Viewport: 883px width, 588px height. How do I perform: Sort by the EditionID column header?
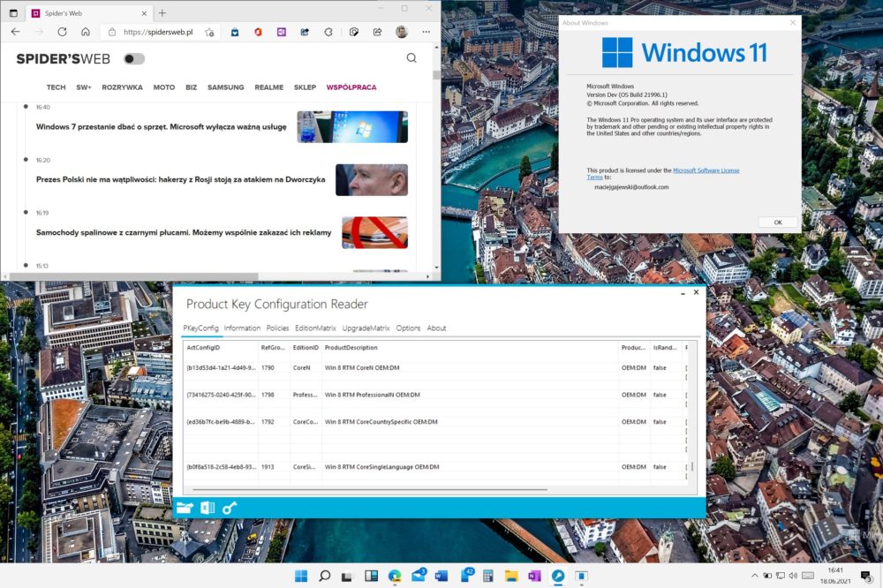pyautogui.click(x=306, y=348)
